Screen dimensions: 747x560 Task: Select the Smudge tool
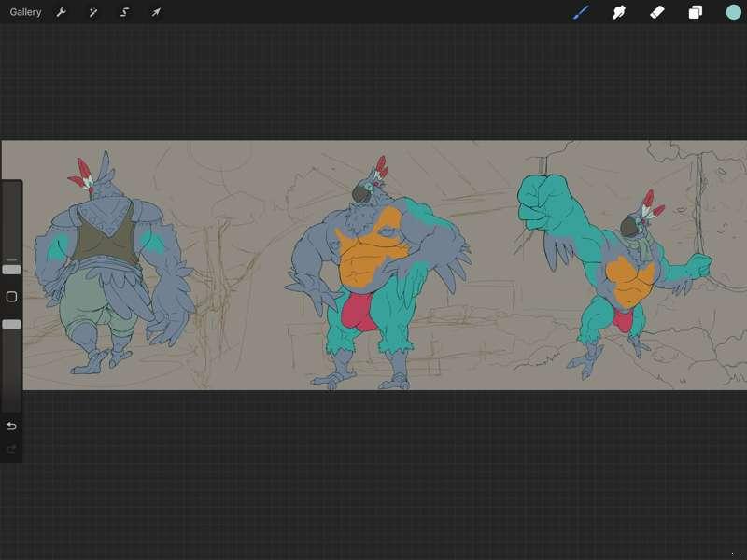618,12
